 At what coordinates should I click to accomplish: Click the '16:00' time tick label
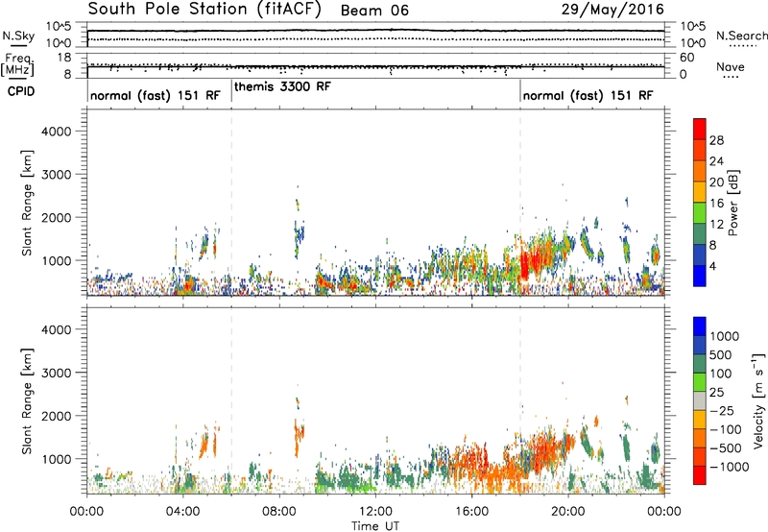tap(471, 512)
